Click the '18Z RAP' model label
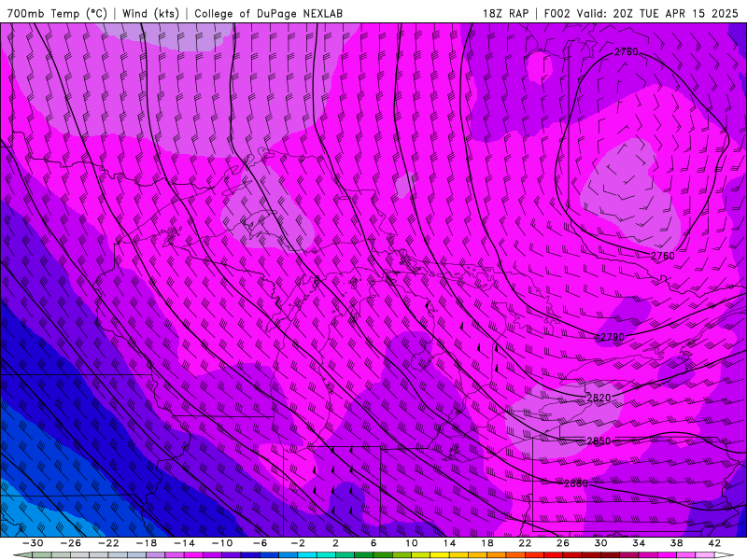Image resolution: width=747 pixels, height=560 pixels. click(505, 13)
